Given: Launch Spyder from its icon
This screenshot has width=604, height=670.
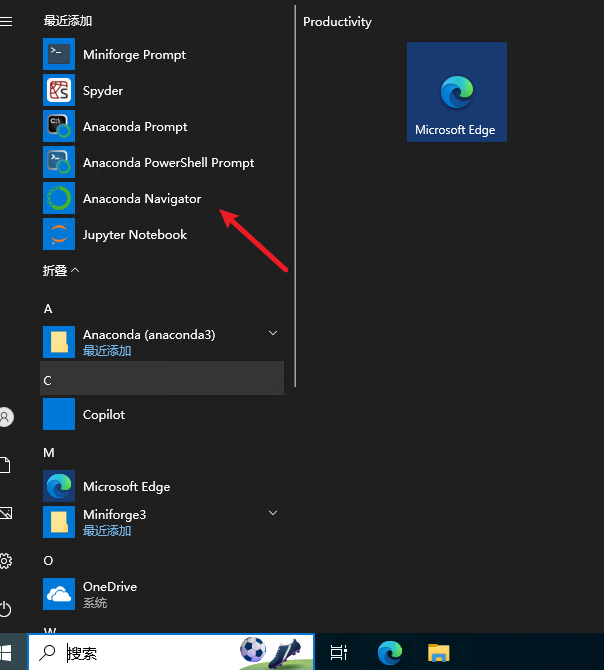Looking at the screenshot, I should tap(59, 90).
